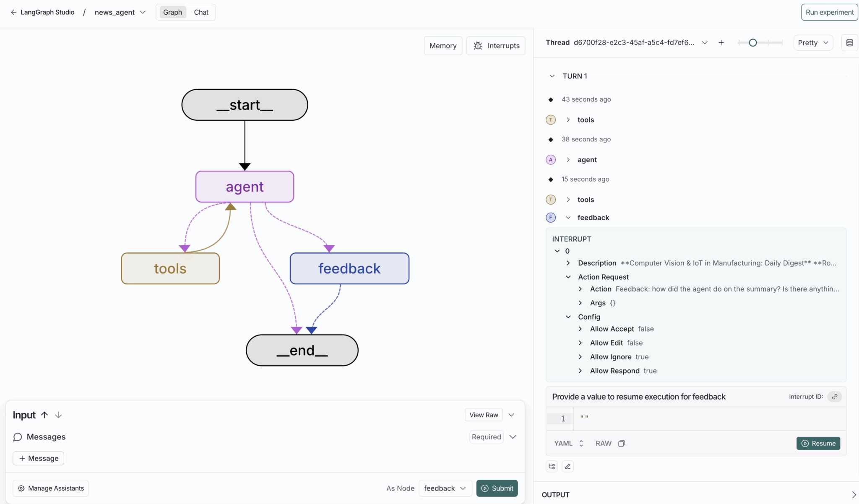The width and height of the screenshot is (859, 504).
Task: Copy the RAW output using the copy icon
Action: 622,443
